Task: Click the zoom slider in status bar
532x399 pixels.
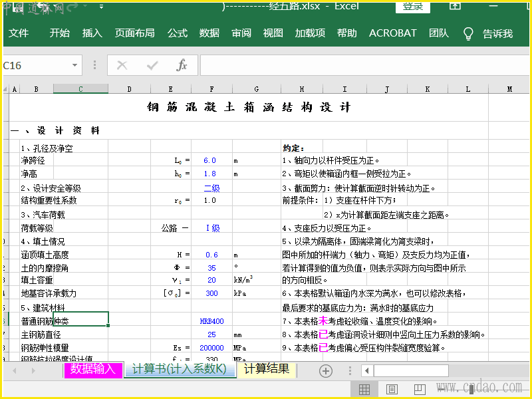Action: (x=472, y=389)
